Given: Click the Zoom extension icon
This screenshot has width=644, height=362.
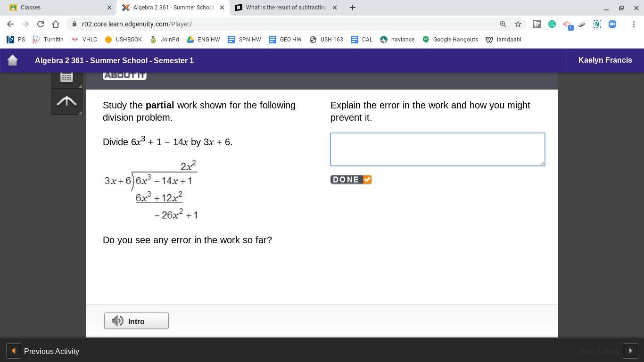Looking at the screenshot, I should pos(612,24).
